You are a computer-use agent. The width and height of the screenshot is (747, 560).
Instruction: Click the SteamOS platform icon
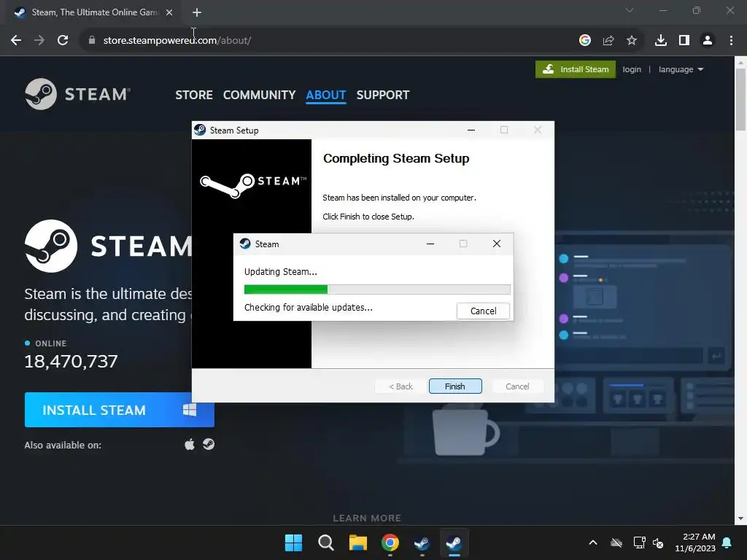click(x=209, y=444)
